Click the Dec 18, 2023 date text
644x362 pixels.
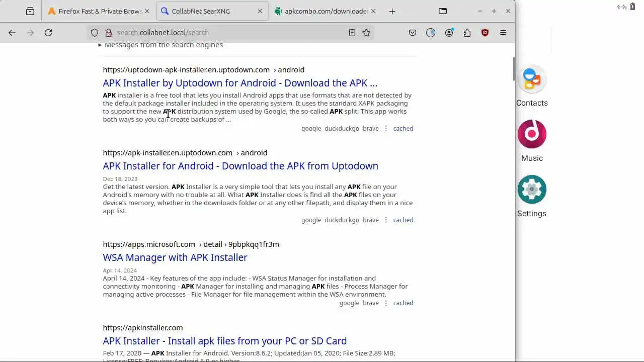[120, 179]
